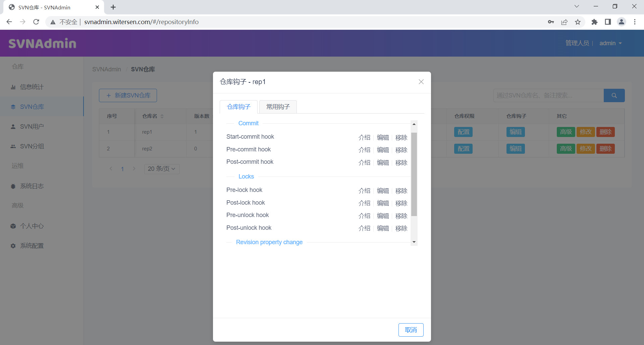
Task: Edit the Start-commit hook
Action: 383,137
